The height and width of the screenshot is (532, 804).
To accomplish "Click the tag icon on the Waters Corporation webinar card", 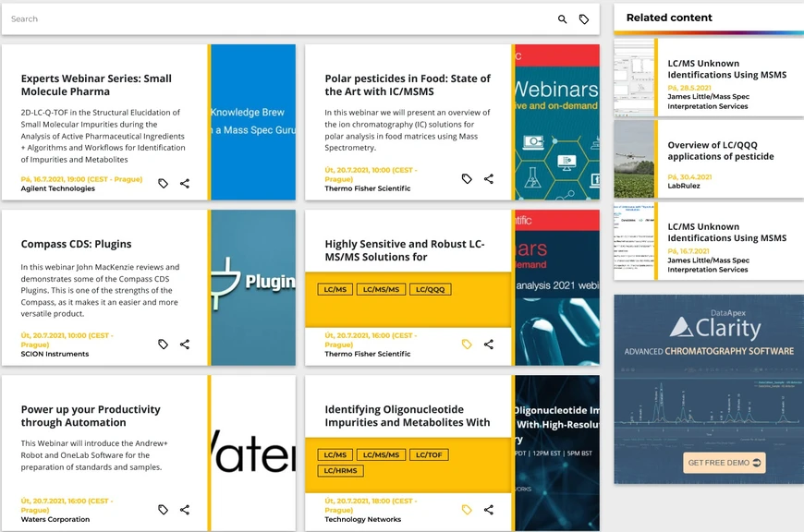I will pos(163,509).
